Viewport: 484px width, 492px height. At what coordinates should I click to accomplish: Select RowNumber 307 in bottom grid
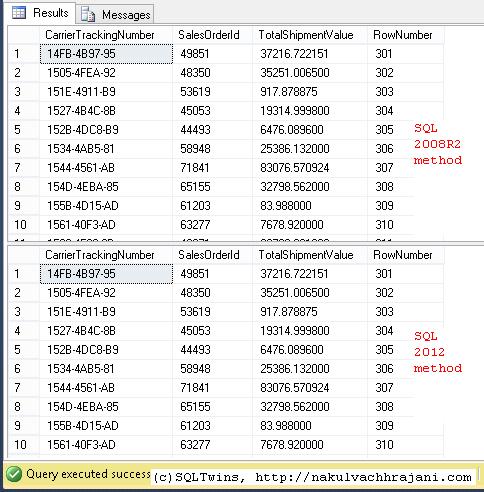(x=391, y=388)
